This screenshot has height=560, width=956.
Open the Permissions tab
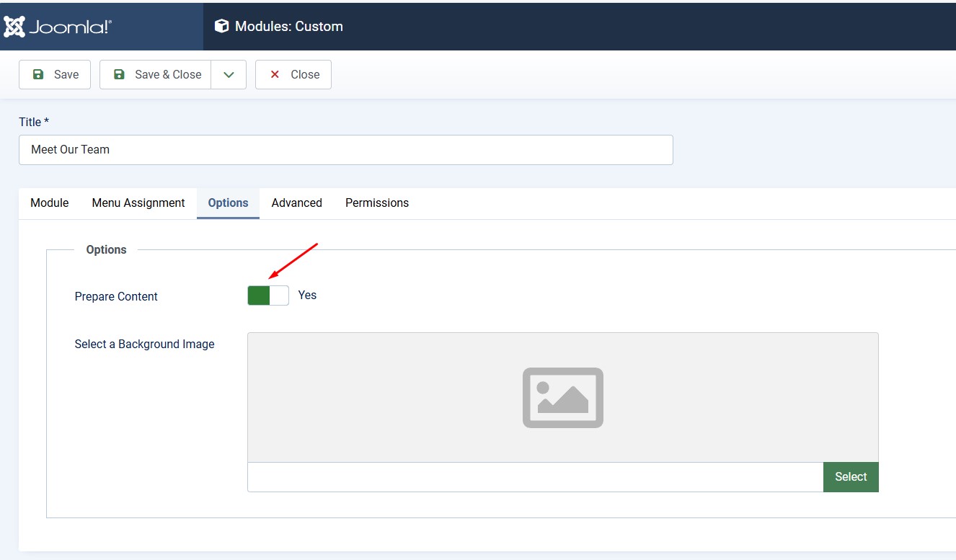click(x=376, y=203)
